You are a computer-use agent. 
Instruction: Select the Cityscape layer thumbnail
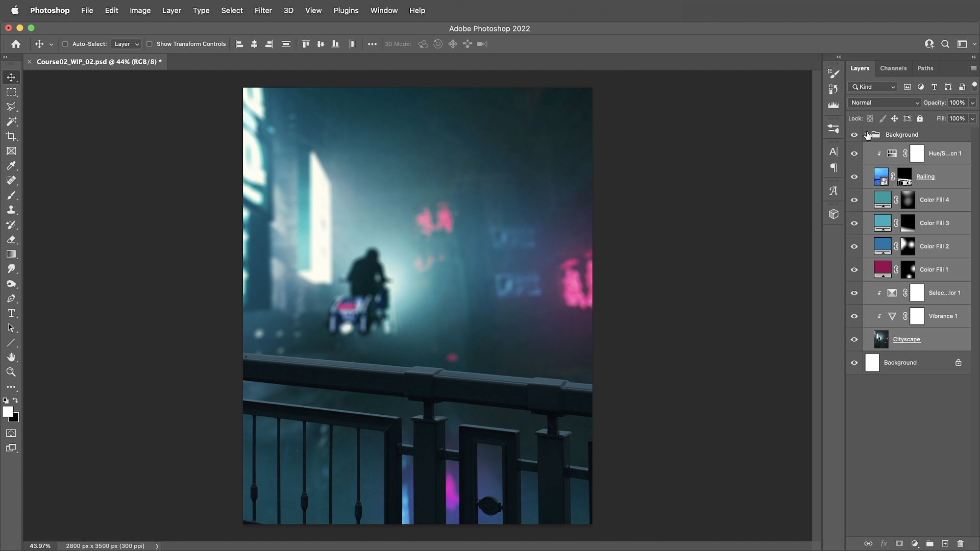pyautogui.click(x=881, y=339)
